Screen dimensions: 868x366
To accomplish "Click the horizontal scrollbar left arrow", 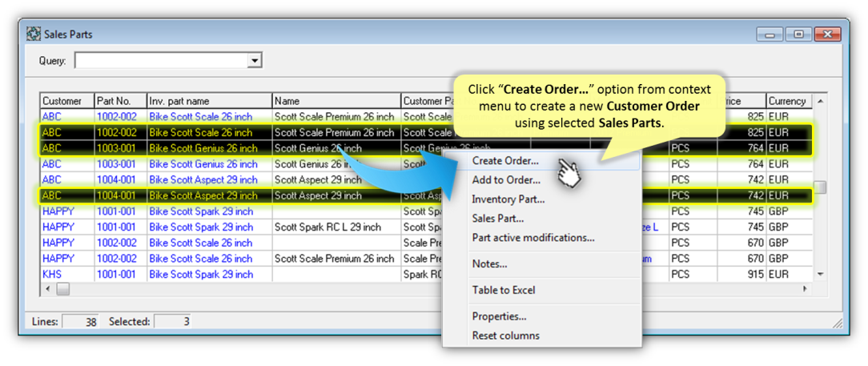I will click(x=47, y=289).
